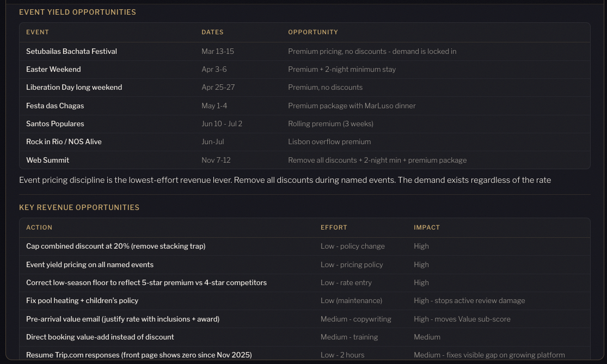Select the KEY REVENUE OPPORTUNITIES heading
The height and width of the screenshot is (364, 607).
pyautogui.click(x=79, y=207)
